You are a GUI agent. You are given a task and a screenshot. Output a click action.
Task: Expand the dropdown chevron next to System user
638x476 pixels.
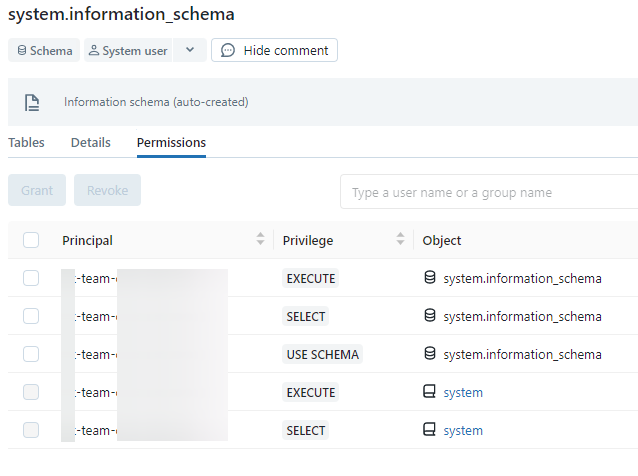coord(190,50)
